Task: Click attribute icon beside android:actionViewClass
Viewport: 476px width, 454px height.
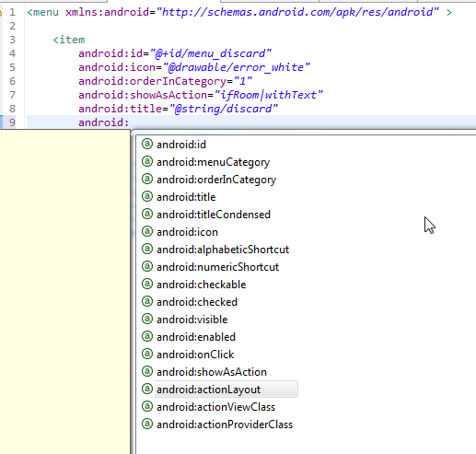Action: coord(147,406)
